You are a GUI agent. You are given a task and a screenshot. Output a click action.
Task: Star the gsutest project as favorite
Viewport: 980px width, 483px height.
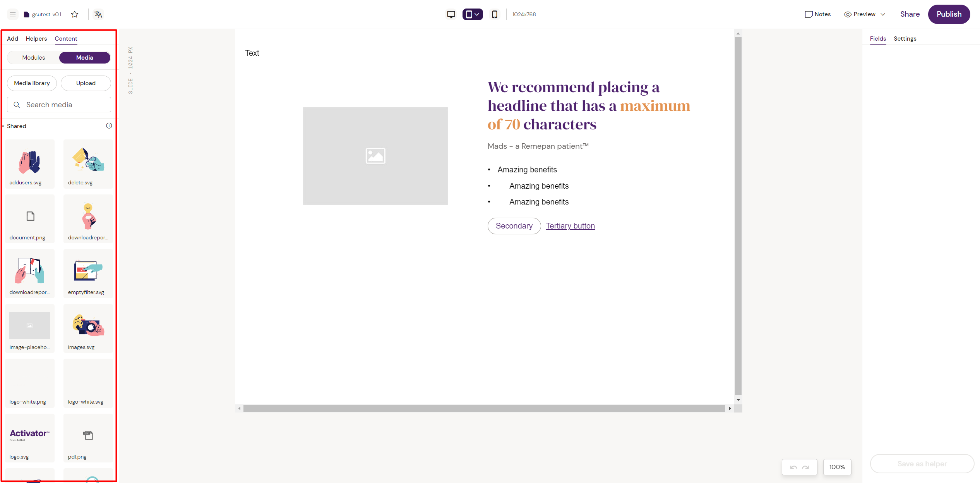(x=75, y=14)
